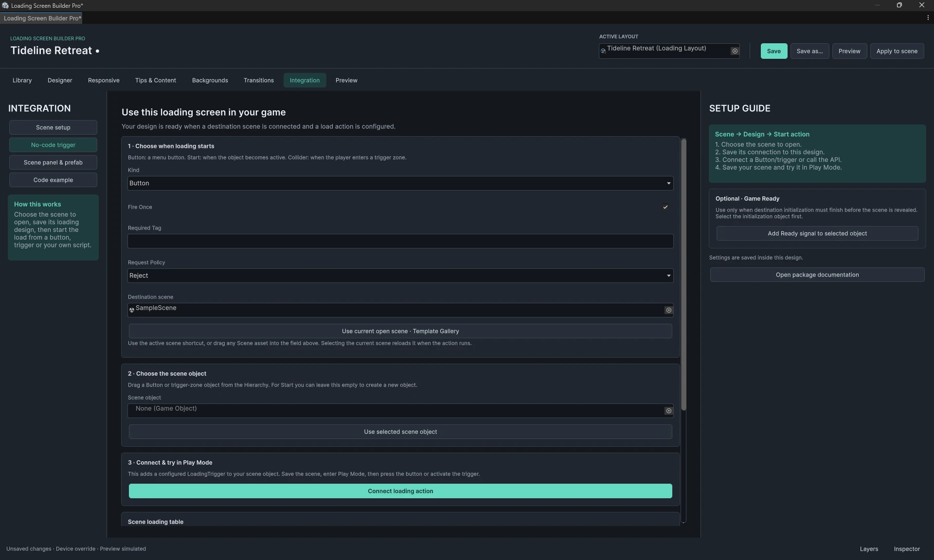Click the Save button
The width and height of the screenshot is (934, 560).
click(774, 51)
